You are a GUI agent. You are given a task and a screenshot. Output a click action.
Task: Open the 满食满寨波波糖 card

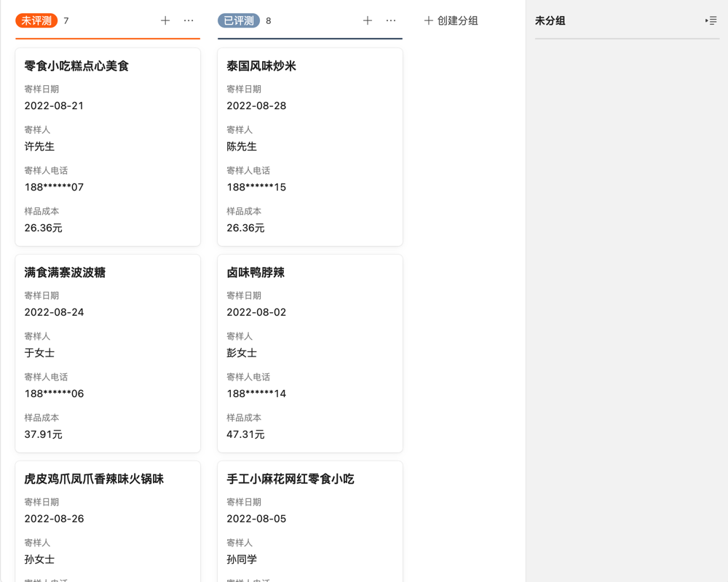click(108, 352)
